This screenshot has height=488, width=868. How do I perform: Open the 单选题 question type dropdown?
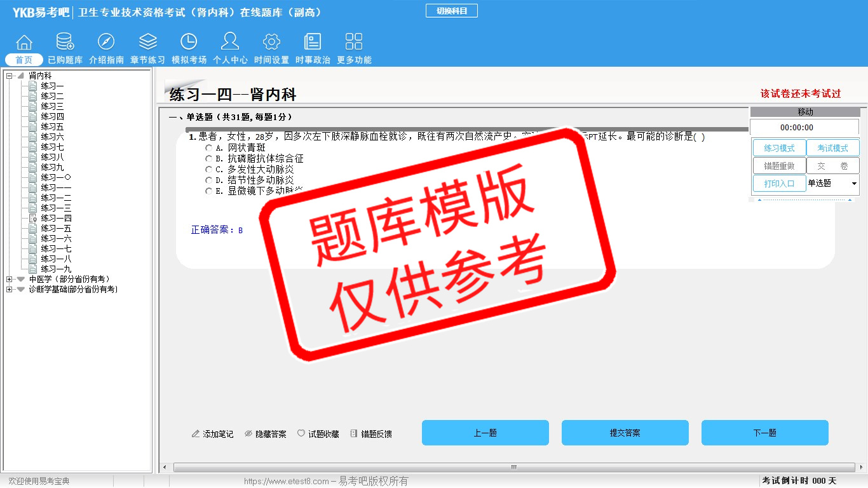[853, 184]
